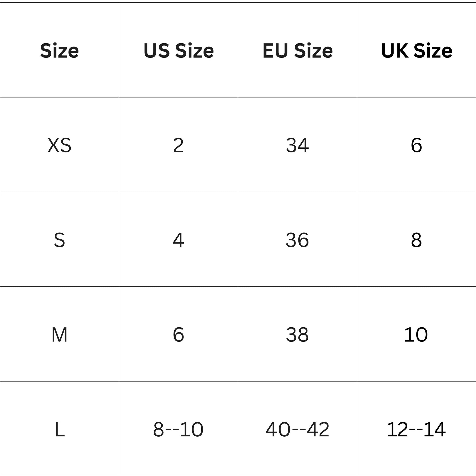Screen dimensions: 476x476
Task: Click the 'US Size' column header
Action: click(178, 51)
